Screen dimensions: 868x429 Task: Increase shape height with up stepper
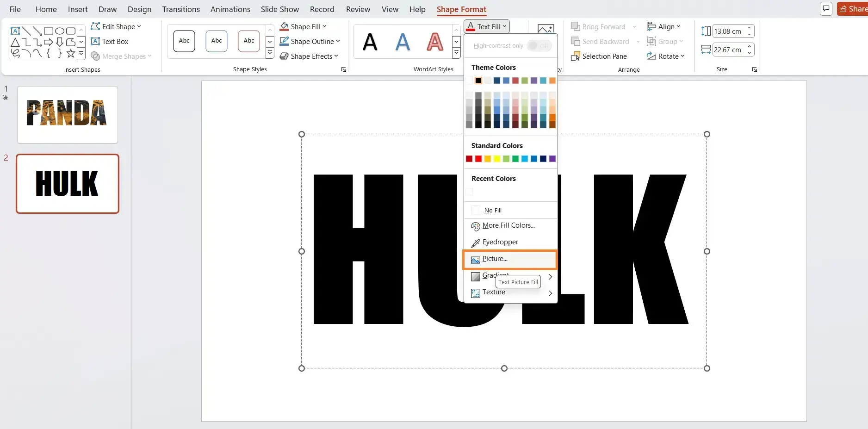pos(749,28)
